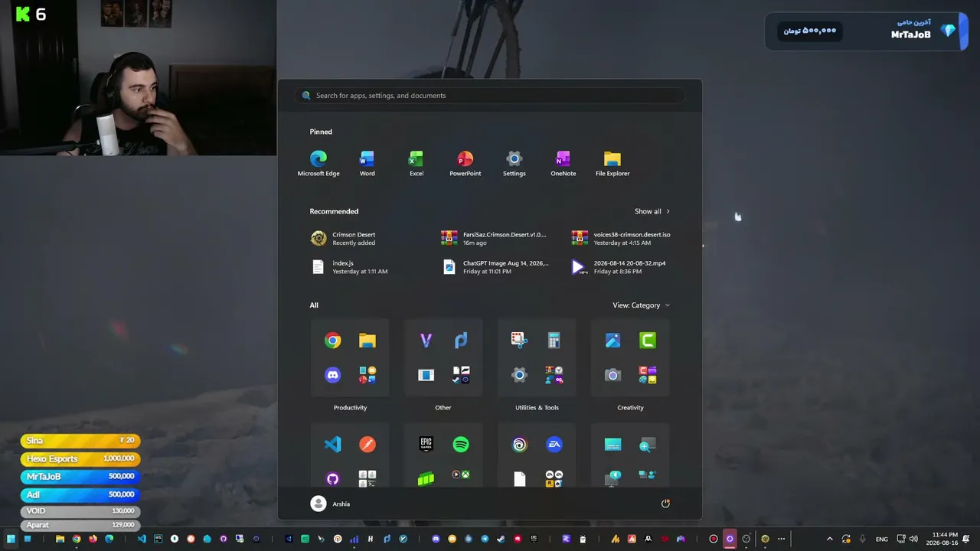Launch Word from the pinned section
Screen dimensions: 980x551
[367, 163]
